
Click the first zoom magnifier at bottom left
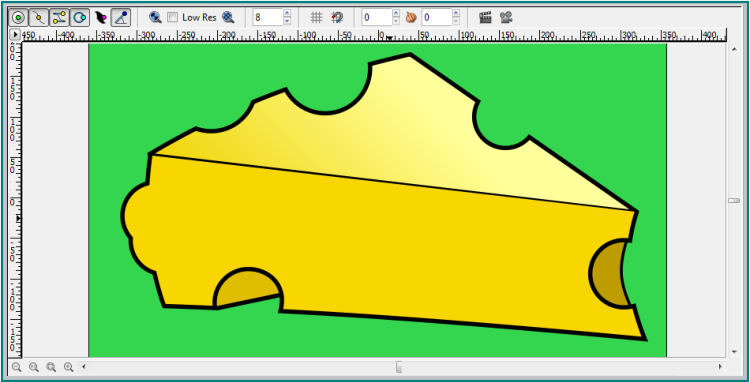click(x=16, y=367)
